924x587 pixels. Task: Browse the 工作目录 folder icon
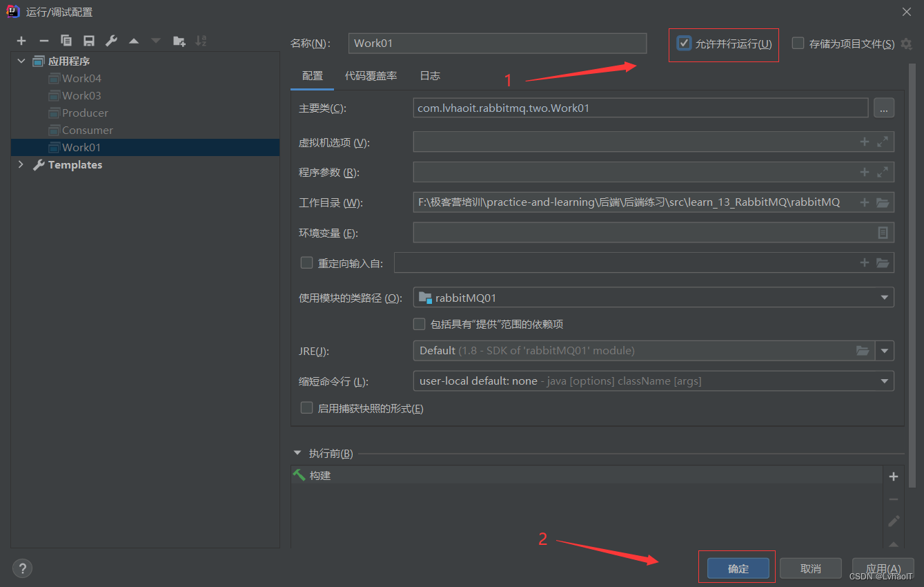883,202
